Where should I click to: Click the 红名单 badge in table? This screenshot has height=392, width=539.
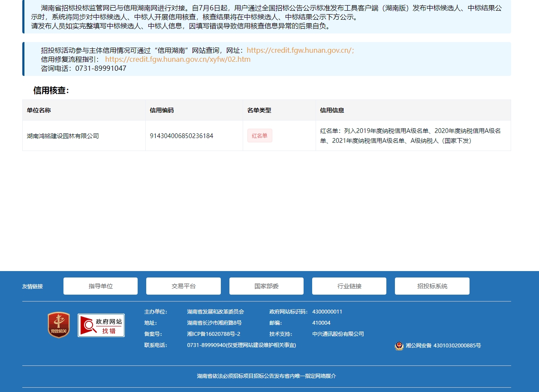coord(259,136)
